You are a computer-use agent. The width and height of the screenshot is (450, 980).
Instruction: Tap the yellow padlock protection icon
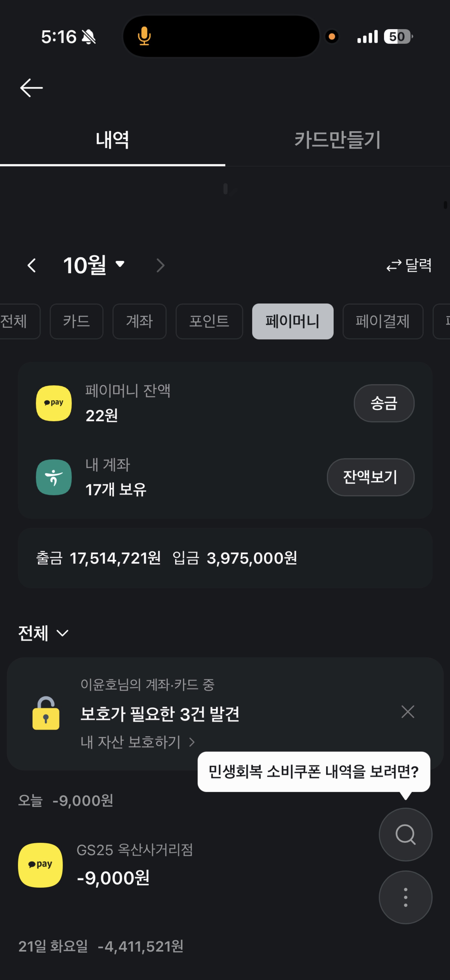click(46, 713)
